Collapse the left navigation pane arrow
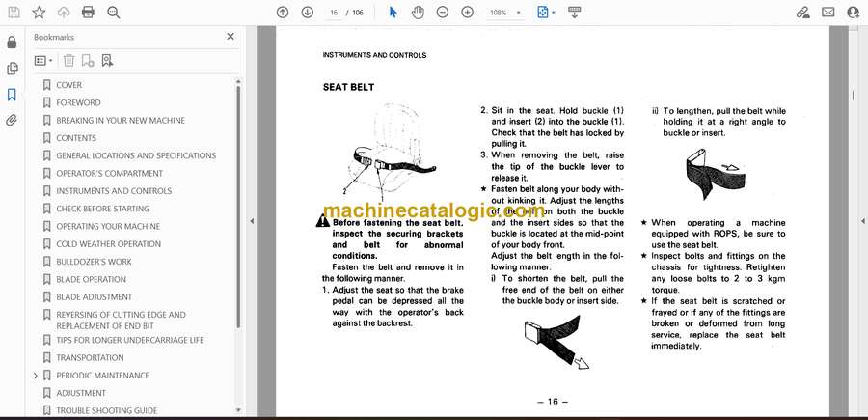This screenshot has width=868, height=420. coord(252,221)
